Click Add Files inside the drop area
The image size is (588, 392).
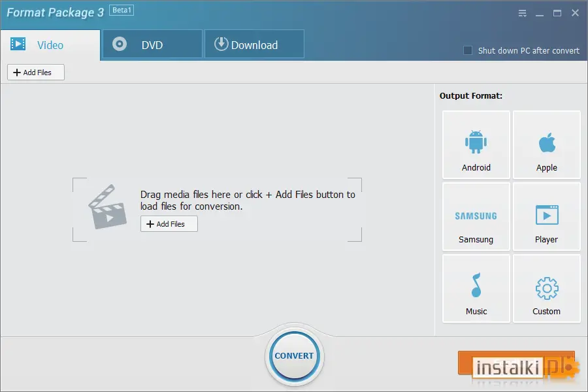tap(169, 224)
